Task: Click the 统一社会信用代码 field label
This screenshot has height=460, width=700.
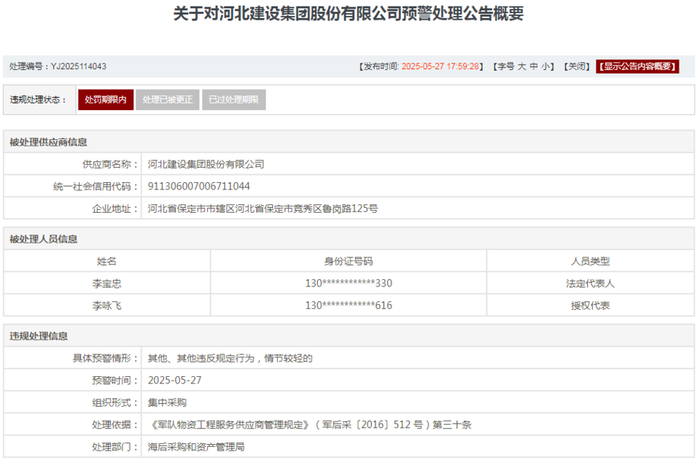Action: (95, 186)
